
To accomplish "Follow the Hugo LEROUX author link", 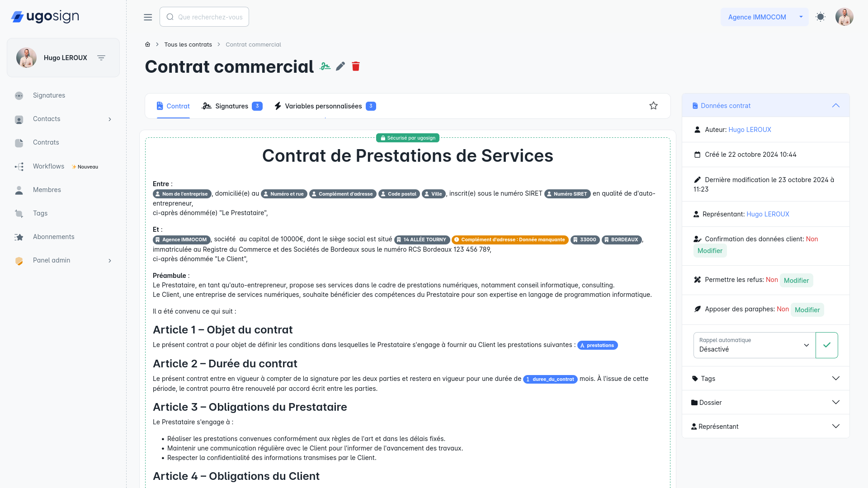I will tap(750, 130).
